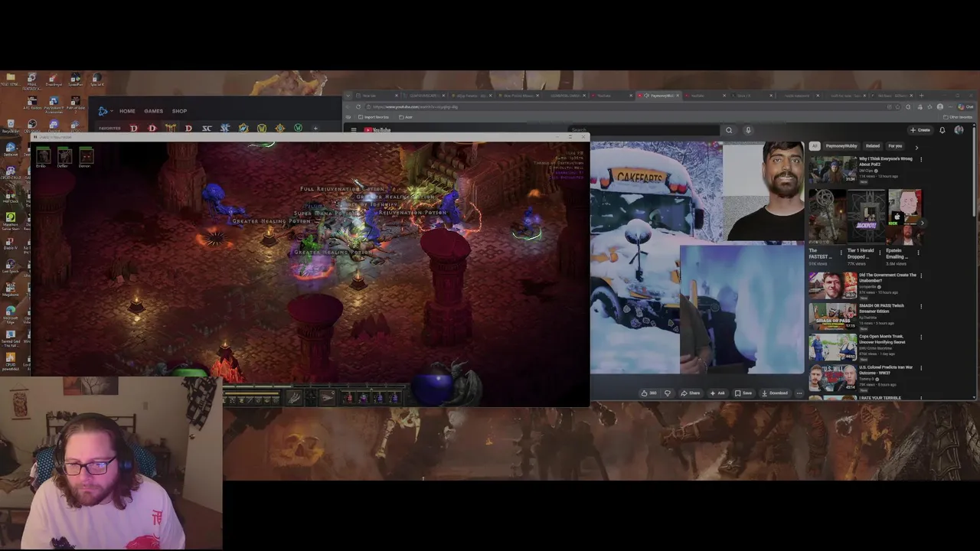Click the YouTube logo

tap(377, 130)
